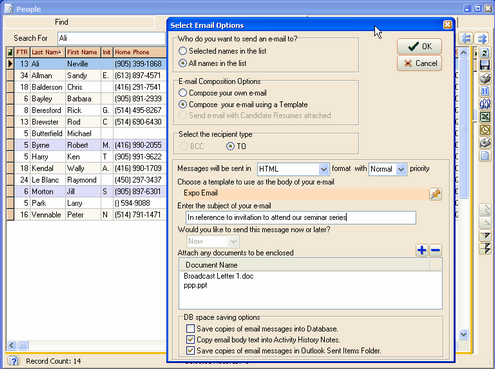Screen dimensions: 495x369
Task: Open the HTML message format dropdown
Action: click(323, 169)
